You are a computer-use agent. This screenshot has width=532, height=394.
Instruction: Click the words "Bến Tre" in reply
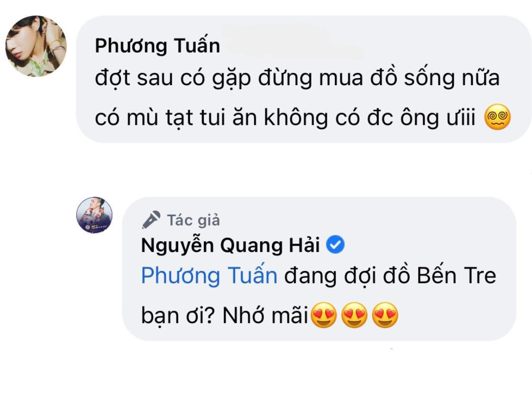click(x=457, y=276)
